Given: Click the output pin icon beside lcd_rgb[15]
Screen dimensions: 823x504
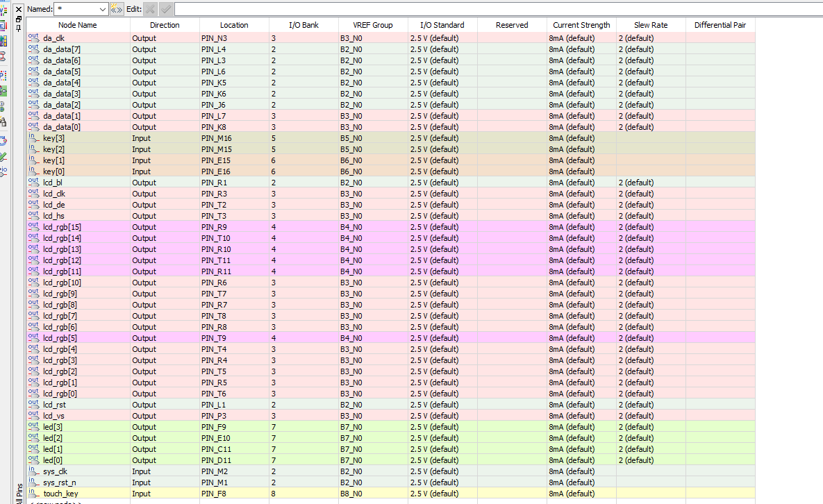Looking at the screenshot, I should point(33,226).
